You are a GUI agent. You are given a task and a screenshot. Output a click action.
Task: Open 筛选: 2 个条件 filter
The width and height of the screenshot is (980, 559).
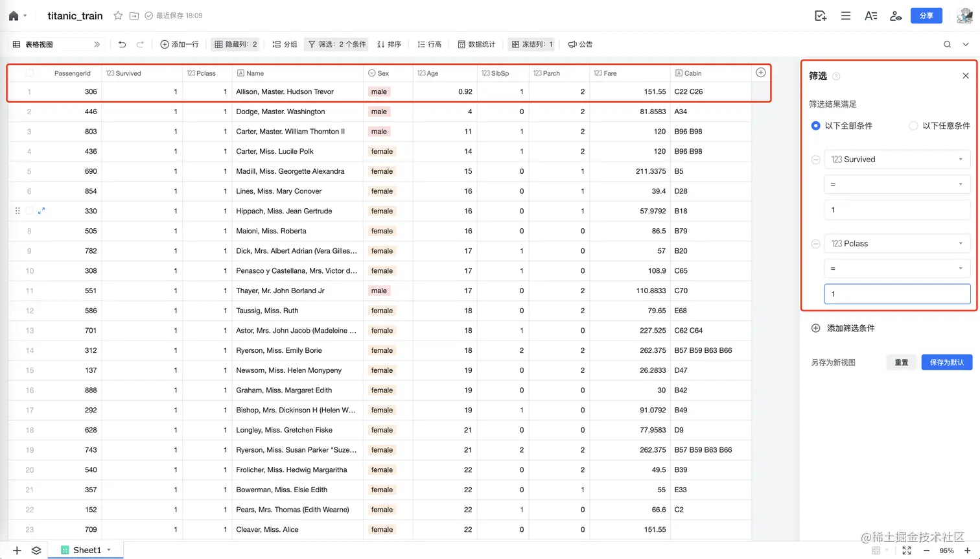(337, 44)
